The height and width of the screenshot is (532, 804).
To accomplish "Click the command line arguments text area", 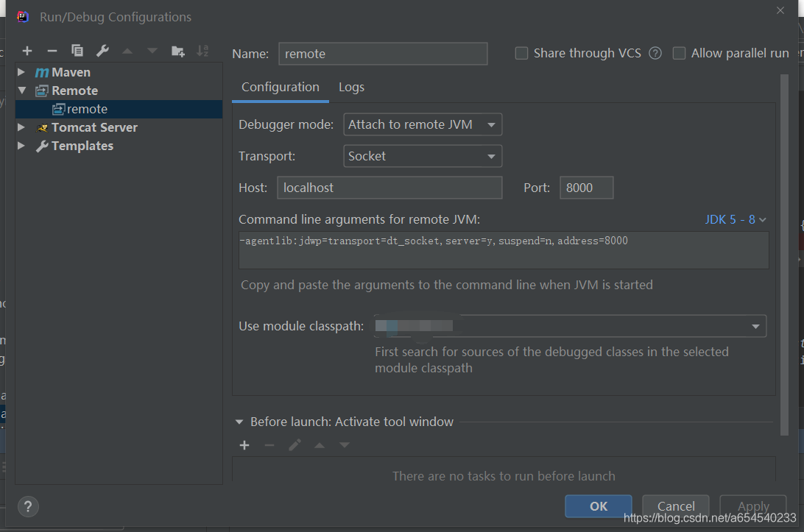I will 504,250.
